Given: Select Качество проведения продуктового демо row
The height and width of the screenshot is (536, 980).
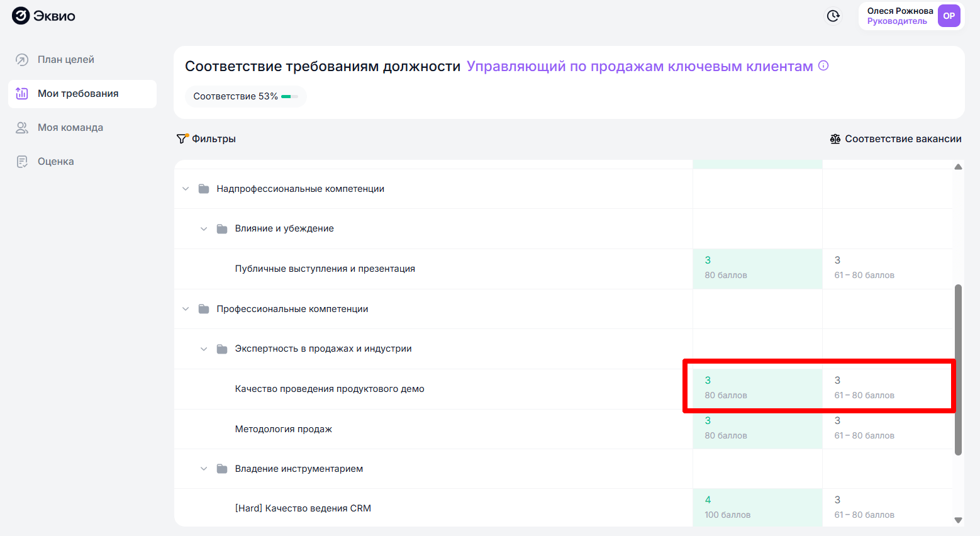Looking at the screenshot, I should [564, 389].
